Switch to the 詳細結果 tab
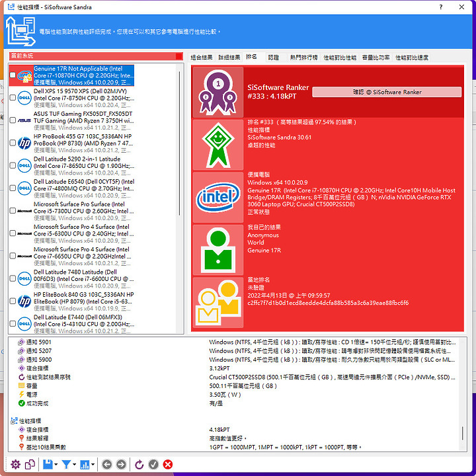 pos(229,58)
